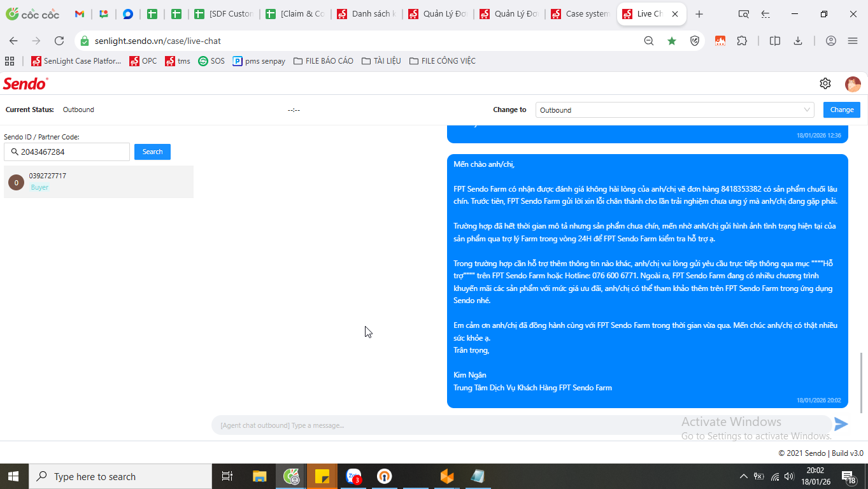
Task: Open the user avatar profile menu
Action: 853,84
